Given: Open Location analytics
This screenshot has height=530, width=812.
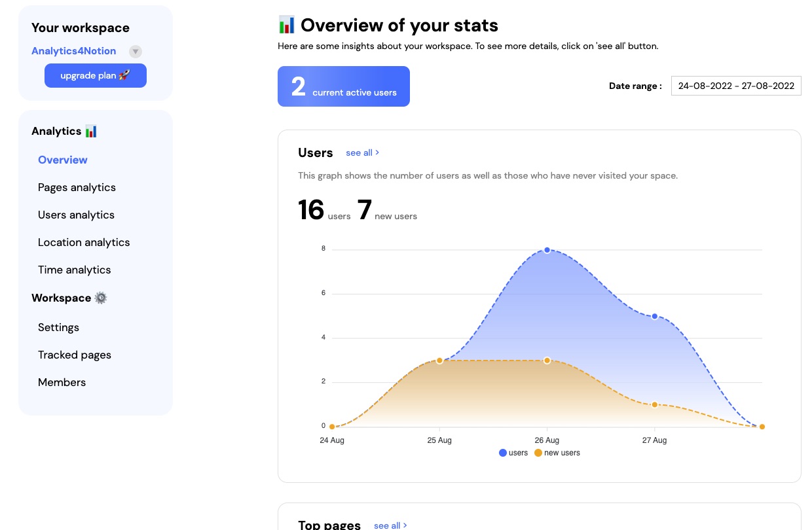Looking at the screenshot, I should pyautogui.click(x=84, y=242).
